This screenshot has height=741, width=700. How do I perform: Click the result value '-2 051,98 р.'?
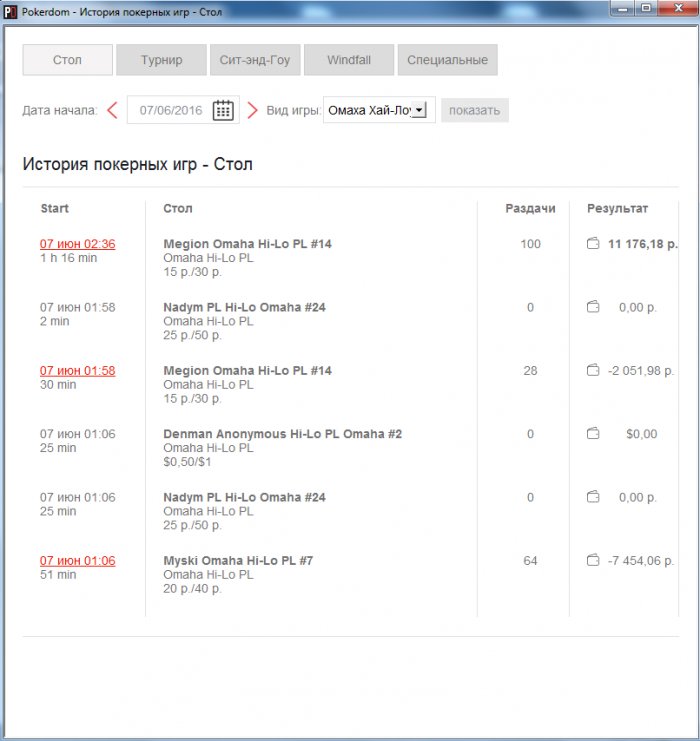pyautogui.click(x=641, y=370)
